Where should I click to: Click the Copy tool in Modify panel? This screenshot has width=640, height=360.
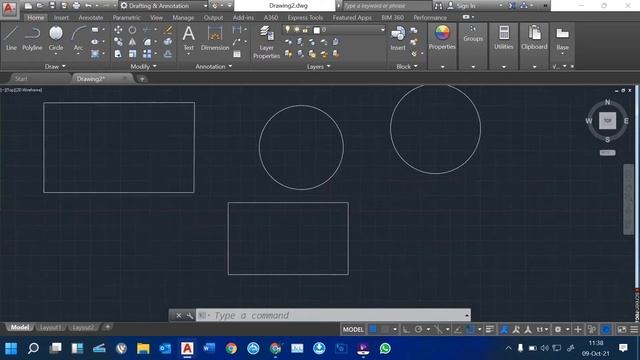[x=118, y=42]
